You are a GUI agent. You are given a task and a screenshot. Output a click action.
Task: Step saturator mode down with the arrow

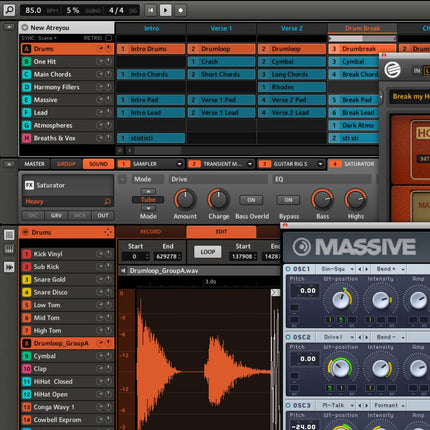[148, 208]
